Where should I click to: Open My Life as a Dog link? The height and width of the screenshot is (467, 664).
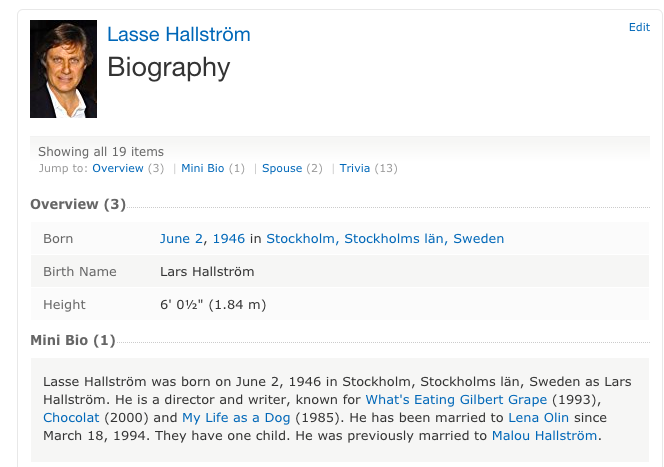tap(235, 417)
